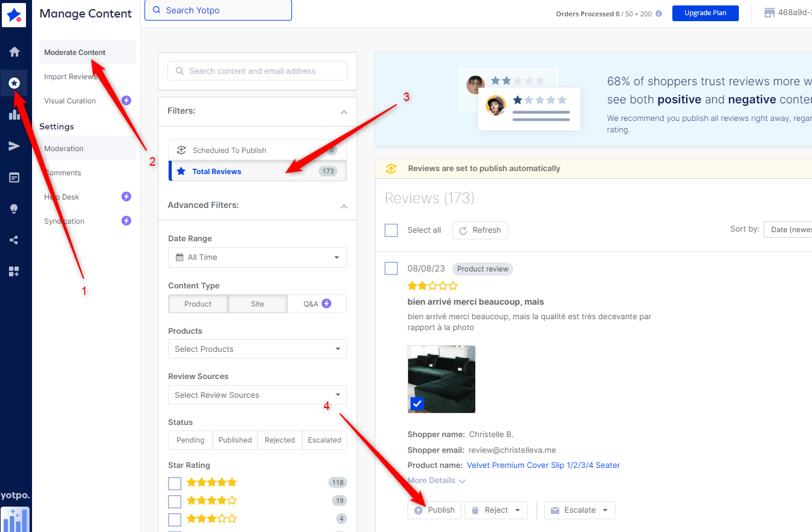Filter by four-star rating checkbox
Screen dimensions: 812x532
[175, 501]
